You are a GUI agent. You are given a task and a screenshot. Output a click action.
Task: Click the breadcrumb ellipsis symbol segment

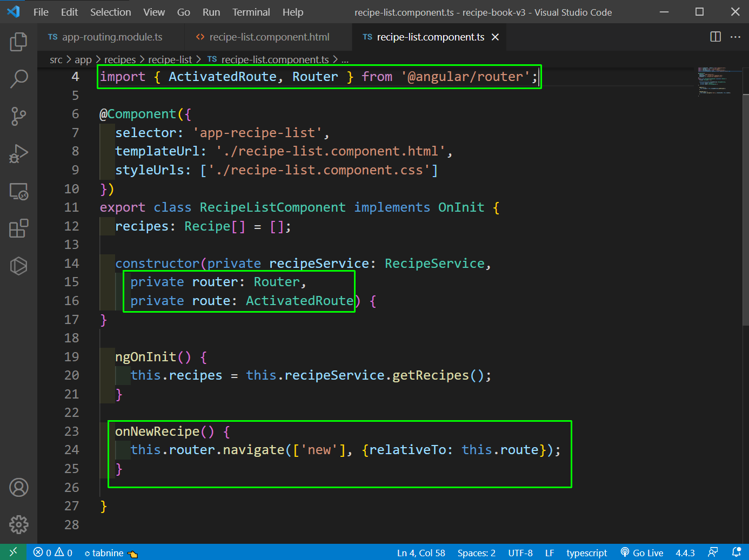pyautogui.click(x=345, y=59)
